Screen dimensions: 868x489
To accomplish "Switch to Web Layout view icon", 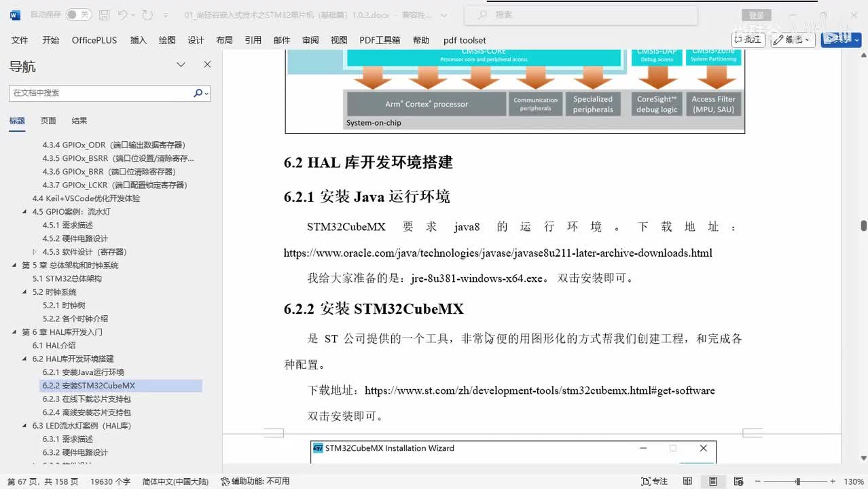I will [738, 482].
